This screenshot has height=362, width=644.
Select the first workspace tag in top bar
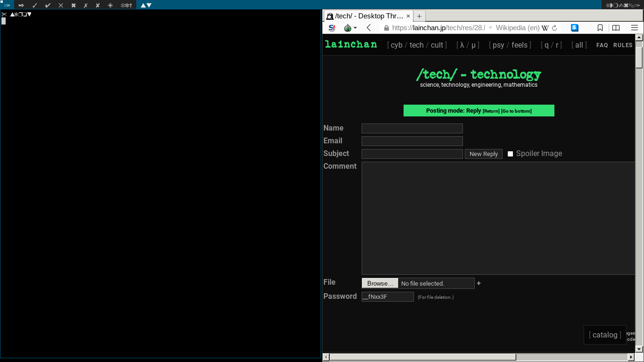(x=7, y=5)
